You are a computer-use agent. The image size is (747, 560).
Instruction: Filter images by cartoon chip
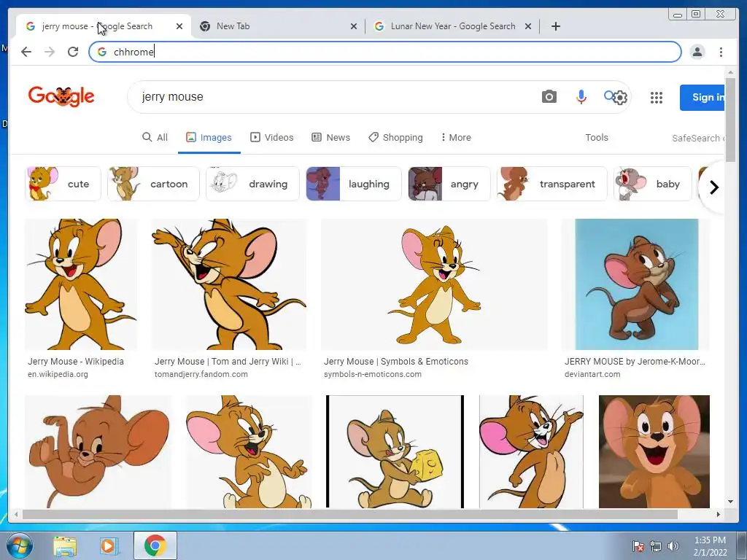[x=153, y=184]
